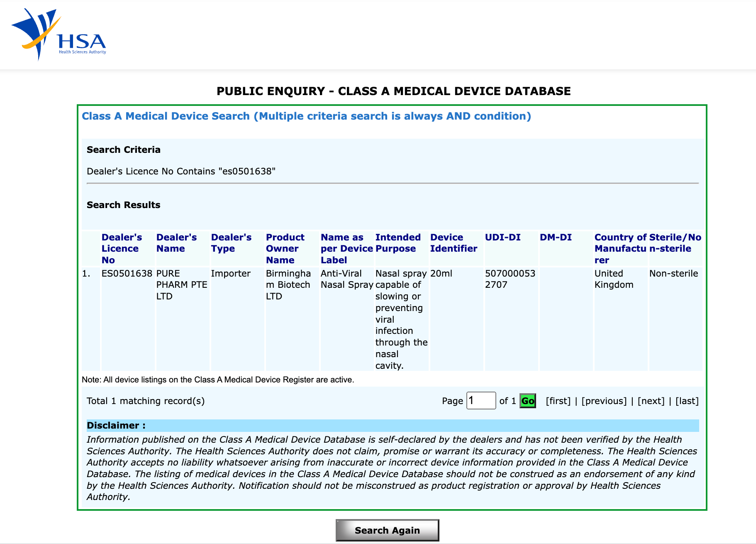Click the green Go button

pyautogui.click(x=528, y=401)
